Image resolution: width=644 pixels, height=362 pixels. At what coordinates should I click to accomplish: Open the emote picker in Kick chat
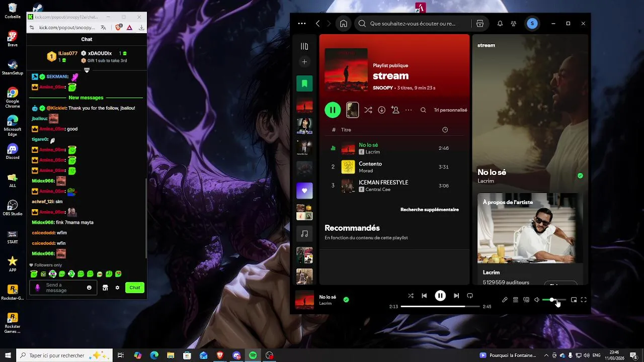point(89,288)
